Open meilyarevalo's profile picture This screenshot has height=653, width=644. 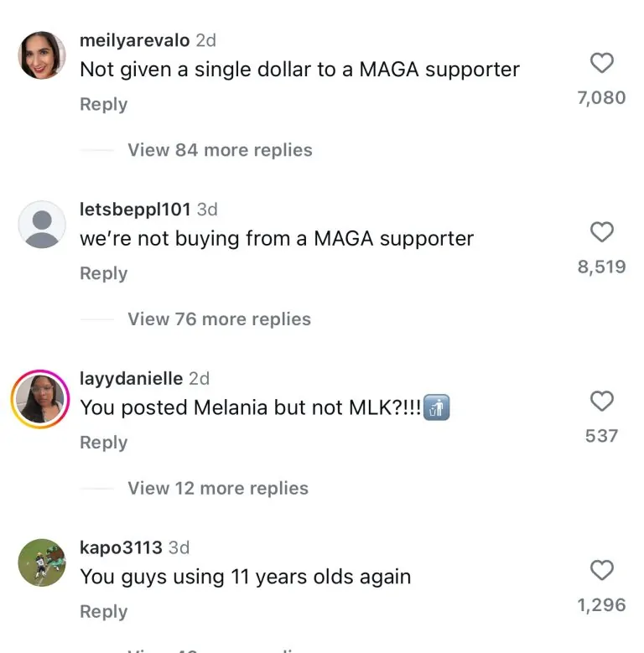coord(42,56)
